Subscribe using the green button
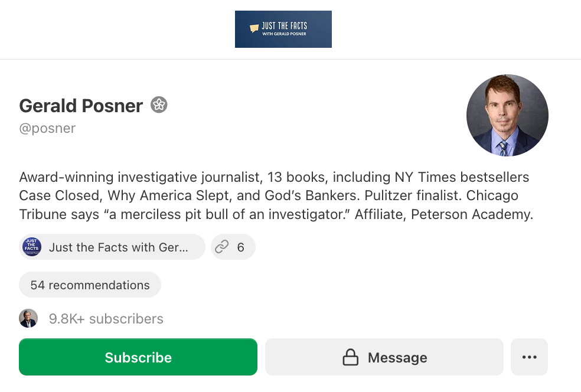Screen dimensions: 581x392 [138, 357]
